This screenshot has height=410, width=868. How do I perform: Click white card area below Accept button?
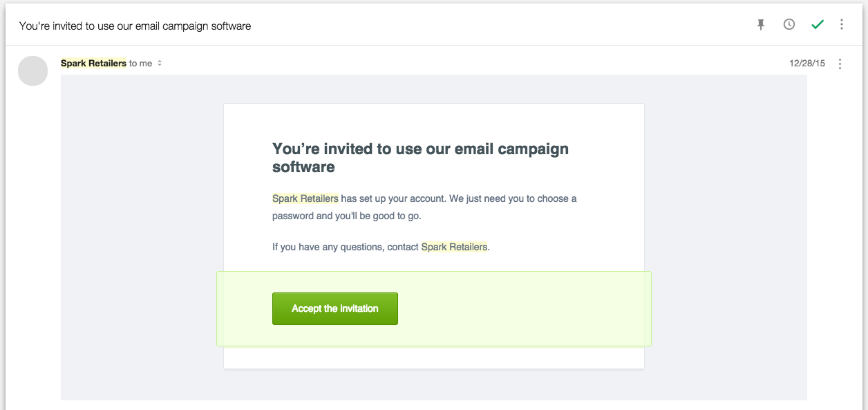434,357
